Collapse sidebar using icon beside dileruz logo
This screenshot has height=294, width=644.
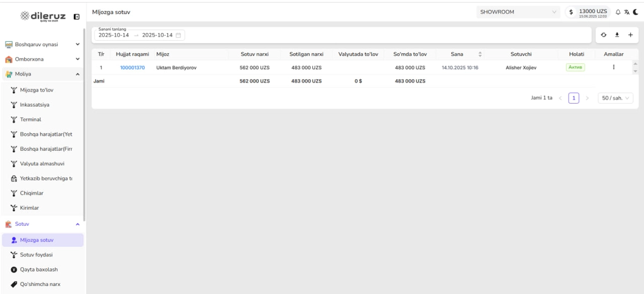coord(77,17)
